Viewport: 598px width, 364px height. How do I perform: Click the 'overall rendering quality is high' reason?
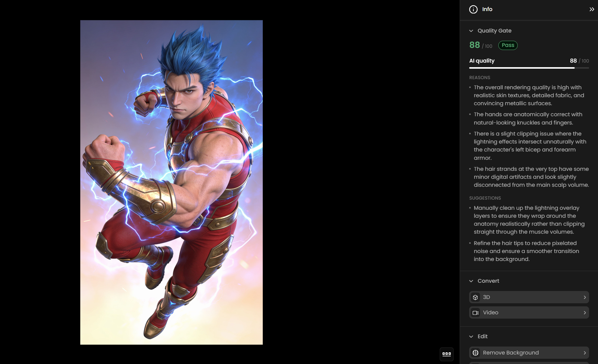pyautogui.click(x=529, y=95)
